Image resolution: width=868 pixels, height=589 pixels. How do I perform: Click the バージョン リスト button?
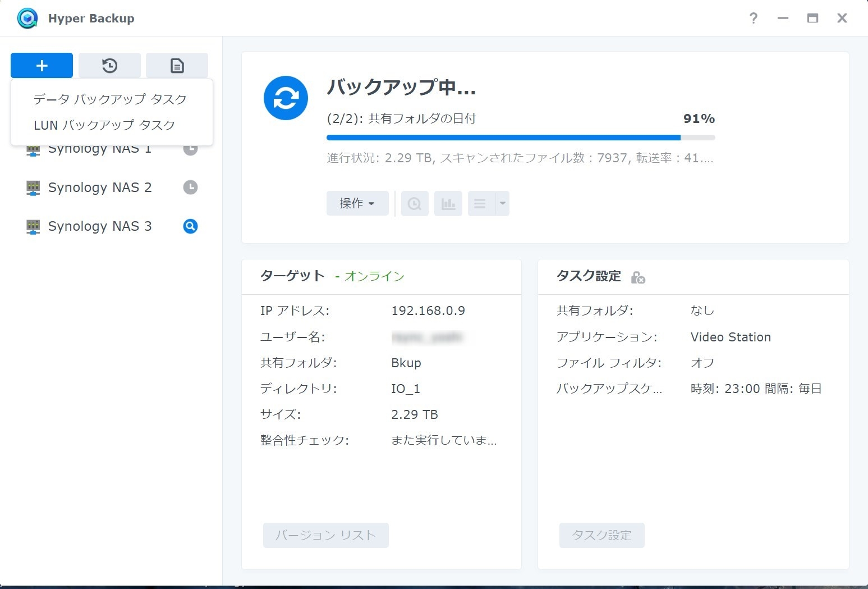[x=325, y=536]
